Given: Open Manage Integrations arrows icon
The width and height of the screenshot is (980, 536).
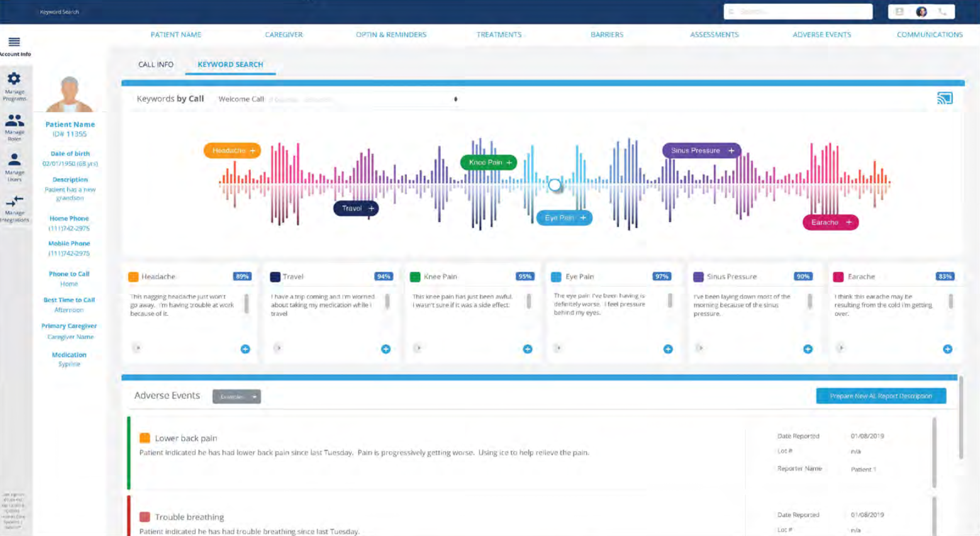Looking at the screenshot, I should click(14, 201).
